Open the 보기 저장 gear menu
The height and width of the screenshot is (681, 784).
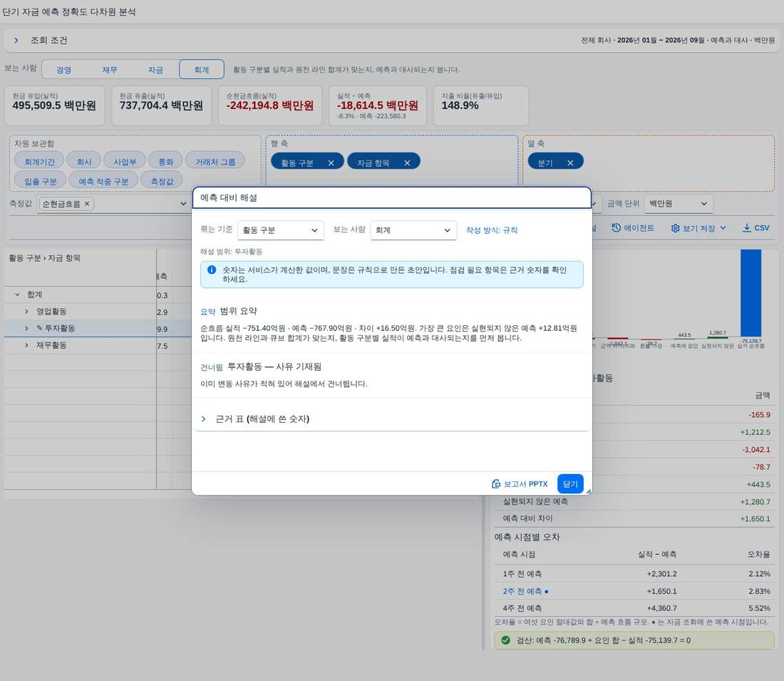(698, 228)
